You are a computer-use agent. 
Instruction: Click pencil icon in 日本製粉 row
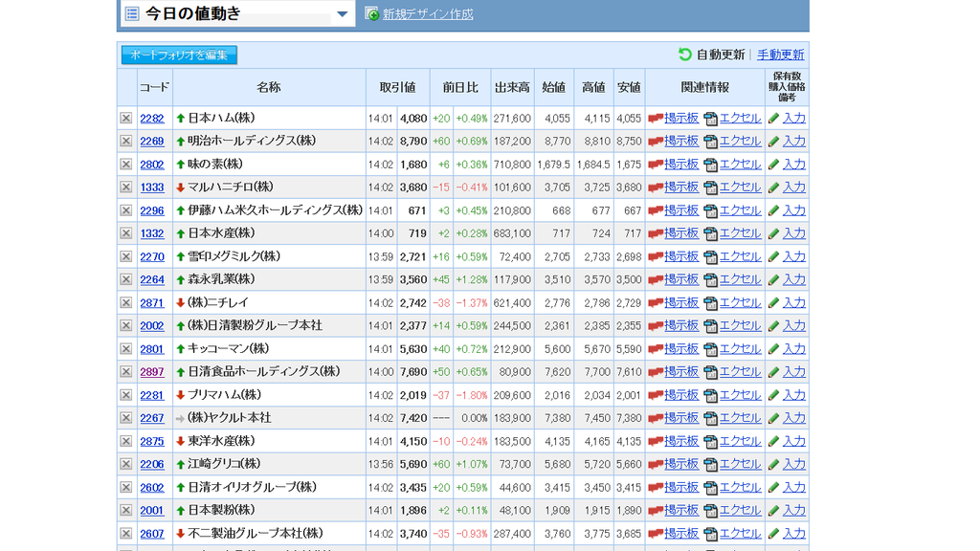[773, 511]
